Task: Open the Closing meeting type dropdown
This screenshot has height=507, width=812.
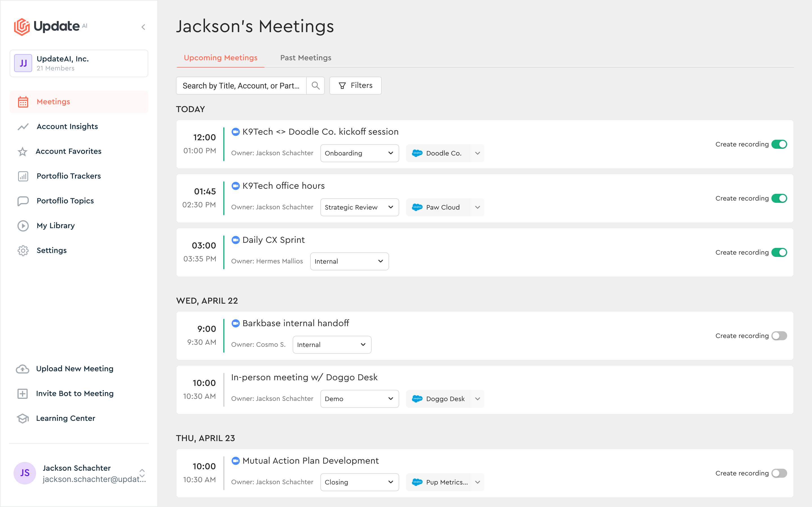Action: (359, 482)
